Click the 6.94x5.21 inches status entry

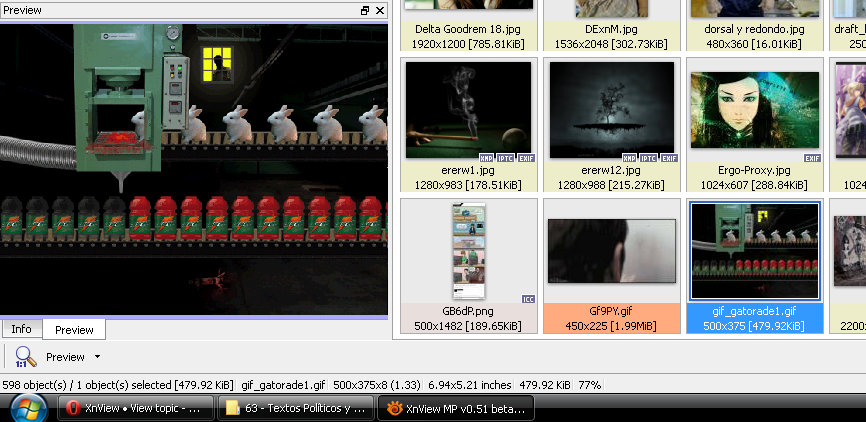[x=470, y=385]
